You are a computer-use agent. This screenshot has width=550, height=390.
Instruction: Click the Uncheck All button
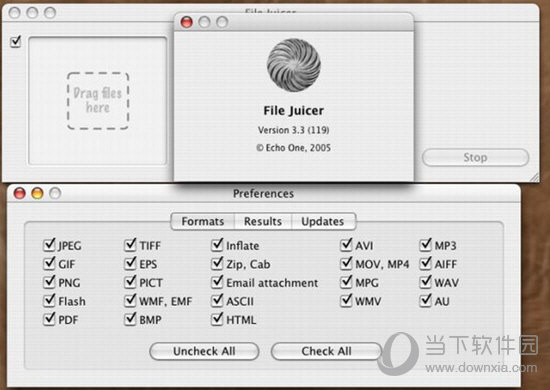coord(204,351)
